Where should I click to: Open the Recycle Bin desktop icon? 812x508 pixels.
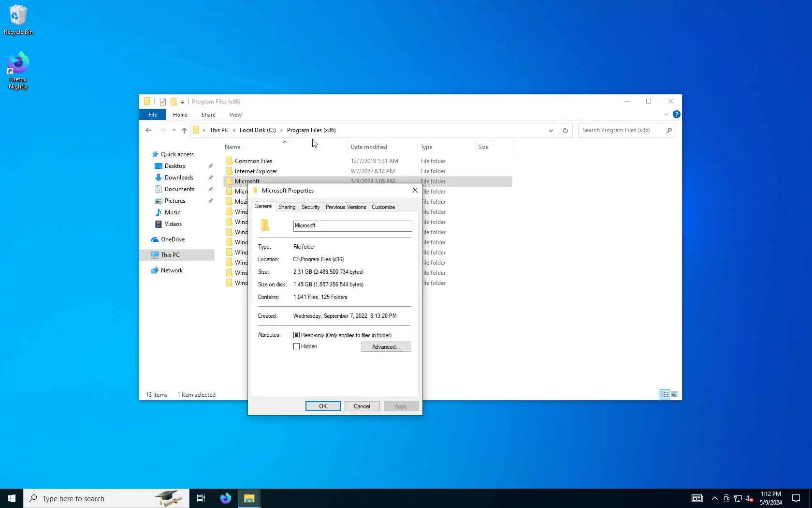18,20
